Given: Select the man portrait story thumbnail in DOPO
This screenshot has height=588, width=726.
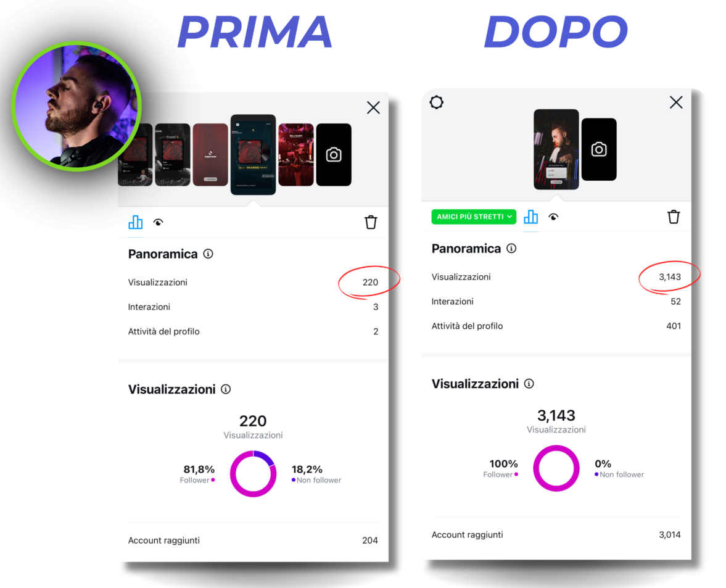Looking at the screenshot, I should (556, 149).
